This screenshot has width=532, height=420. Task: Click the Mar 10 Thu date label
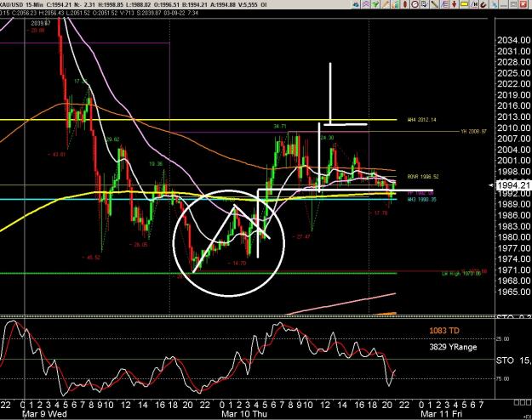[244, 414]
